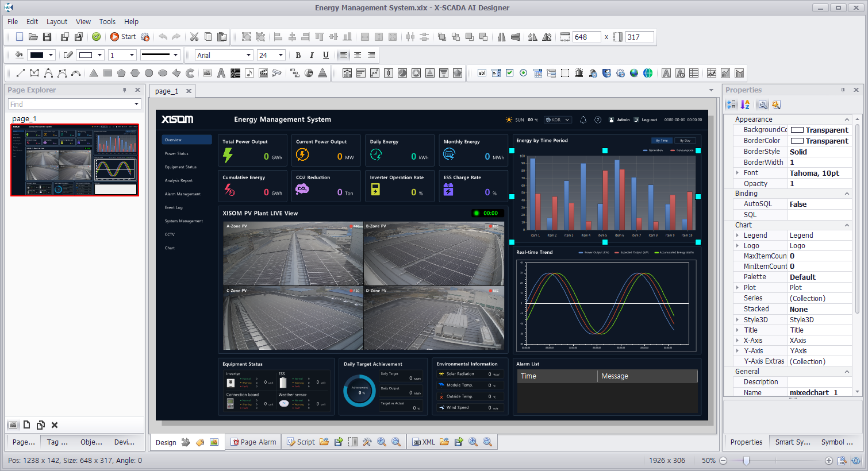Viewport: 868px width, 471px height.
Task: Expand the Legend property node
Action: 738,235
